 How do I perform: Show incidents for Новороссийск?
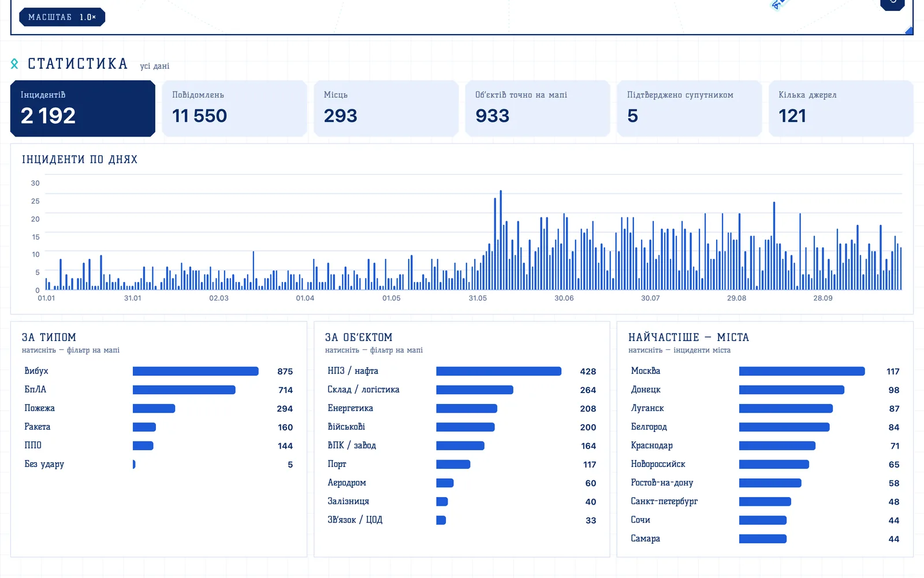click(x=765, y=464)
